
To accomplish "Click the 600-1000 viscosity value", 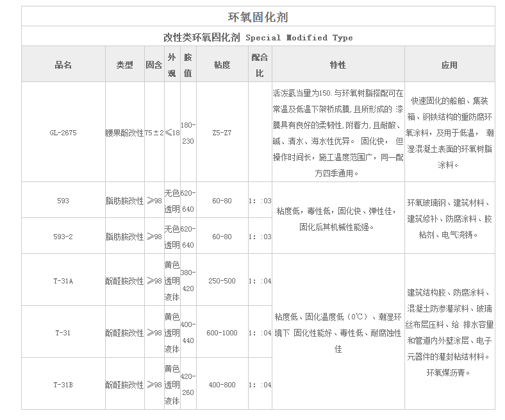I will click(222, 333).
